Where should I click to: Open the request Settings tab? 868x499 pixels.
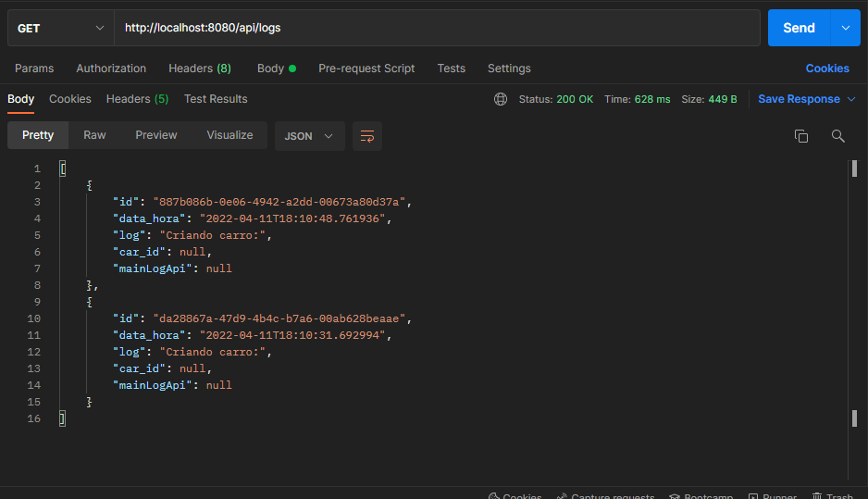click(509, 69)
